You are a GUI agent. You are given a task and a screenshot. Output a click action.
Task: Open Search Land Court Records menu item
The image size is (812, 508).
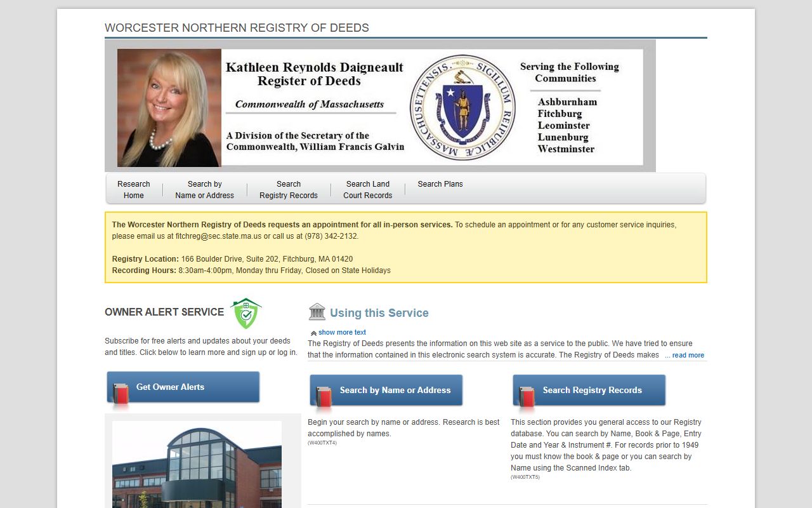pyautogui.click(x=368, y=190)
